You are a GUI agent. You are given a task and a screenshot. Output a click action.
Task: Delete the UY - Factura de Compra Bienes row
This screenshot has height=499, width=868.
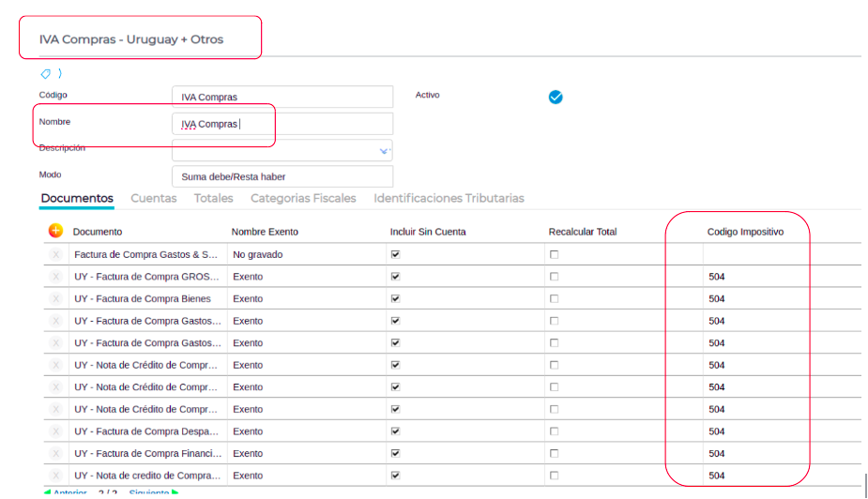pyautogui.click(x=55, y=298)
